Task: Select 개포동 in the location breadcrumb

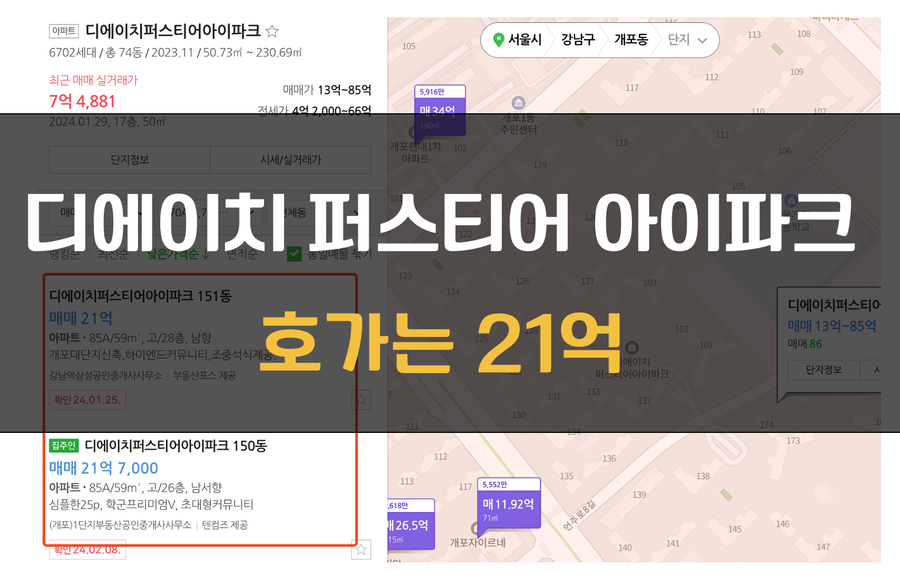Action: 631,40
